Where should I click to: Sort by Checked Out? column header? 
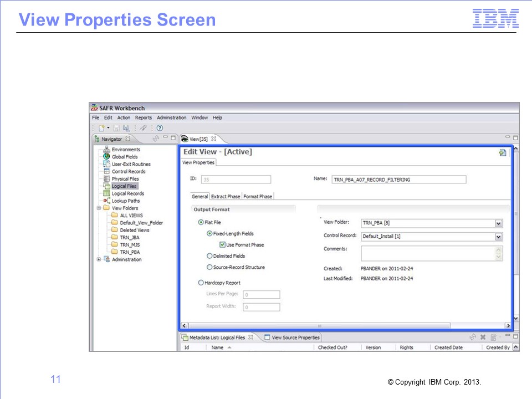332,347
